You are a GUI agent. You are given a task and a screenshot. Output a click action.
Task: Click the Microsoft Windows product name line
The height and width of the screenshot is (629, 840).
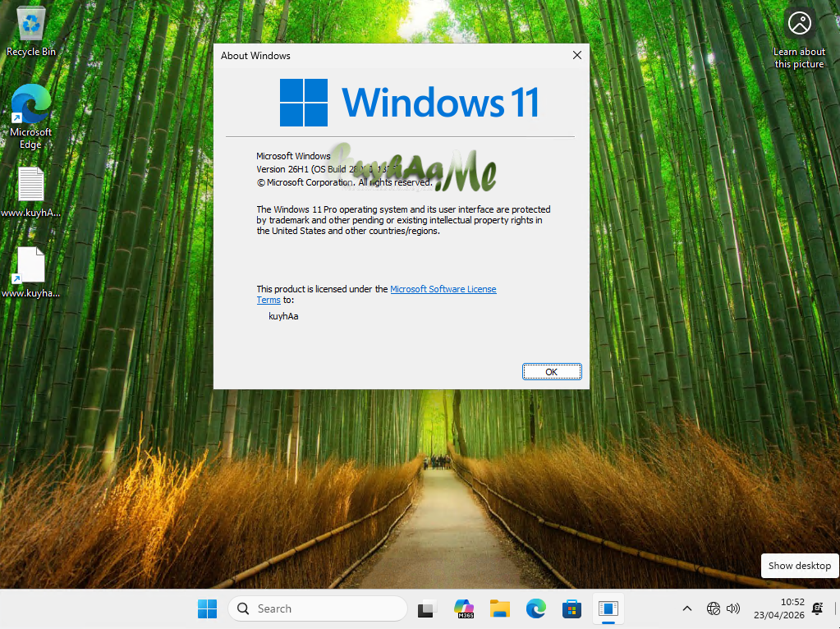tap(293, 156)
